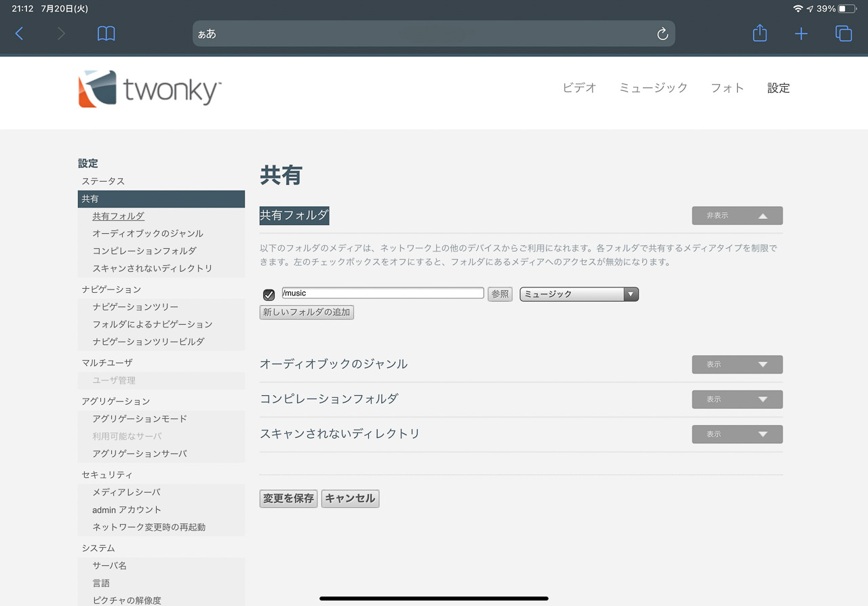
Task: Edit the /music folder path field
Action: (383, 294)
